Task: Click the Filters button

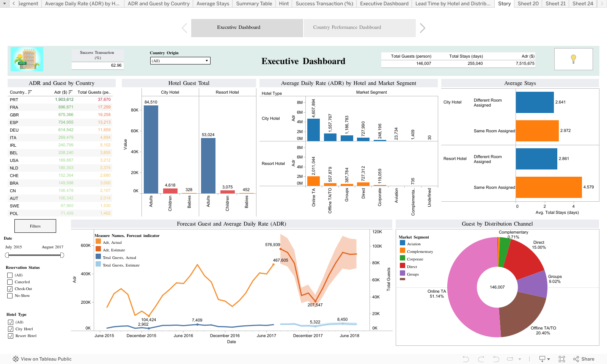Action: 35,226
